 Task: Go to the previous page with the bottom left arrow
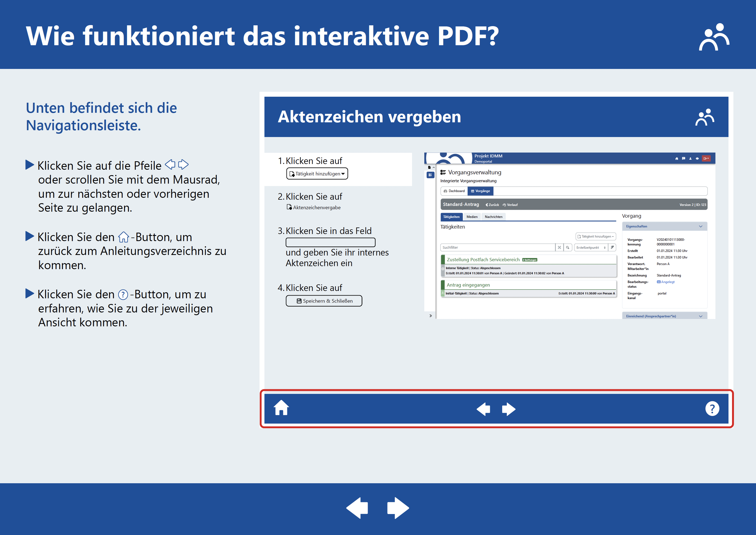pos(357,508)
